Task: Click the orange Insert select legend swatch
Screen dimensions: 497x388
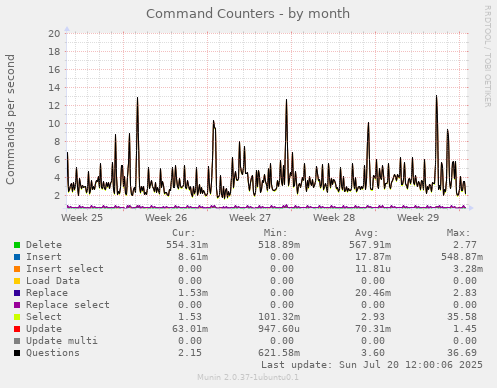Action: [x=17, y=269]
